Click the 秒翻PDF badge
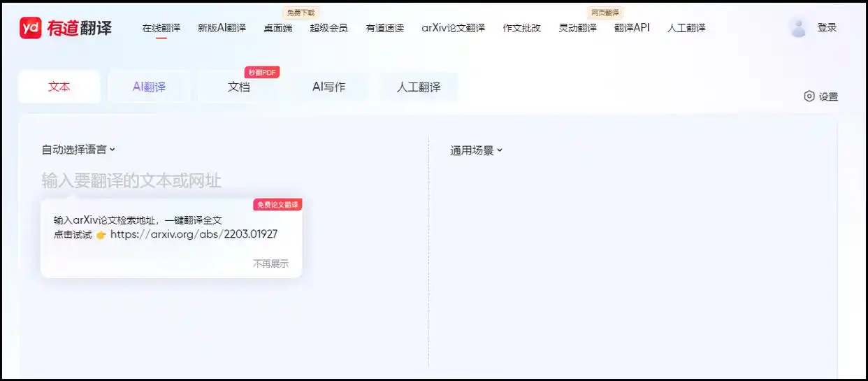 pyautogui.click(x=262, y=73)
